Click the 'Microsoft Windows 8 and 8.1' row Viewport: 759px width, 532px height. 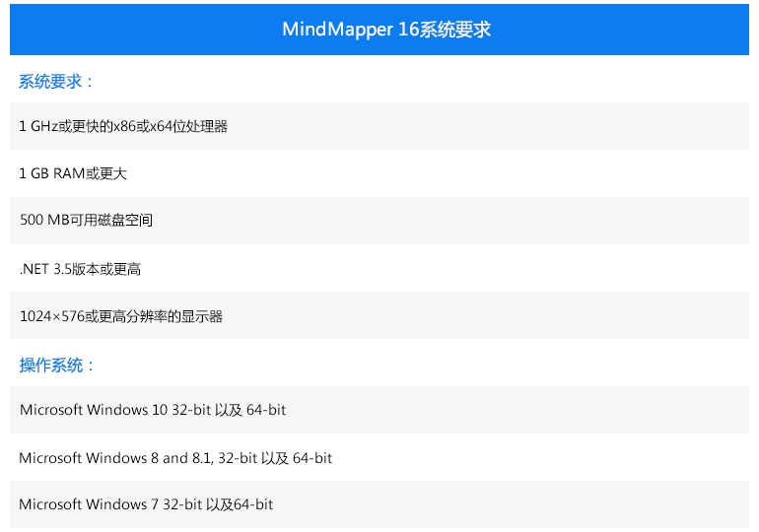point(379,457)
